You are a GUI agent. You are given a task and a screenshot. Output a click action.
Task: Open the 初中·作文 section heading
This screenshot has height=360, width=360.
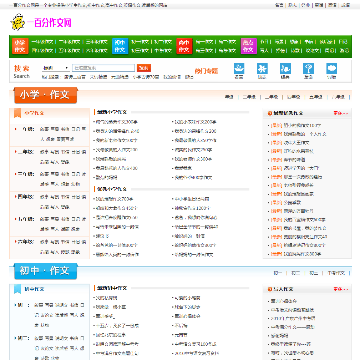45,271
